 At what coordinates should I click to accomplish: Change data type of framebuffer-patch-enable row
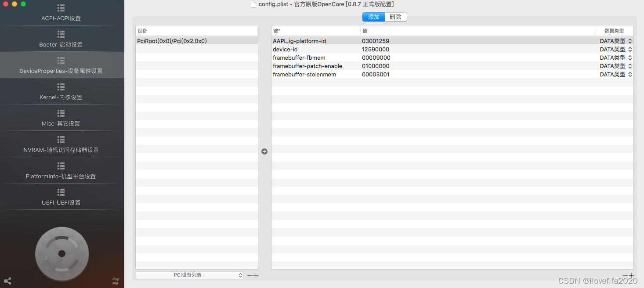(616, 66)
